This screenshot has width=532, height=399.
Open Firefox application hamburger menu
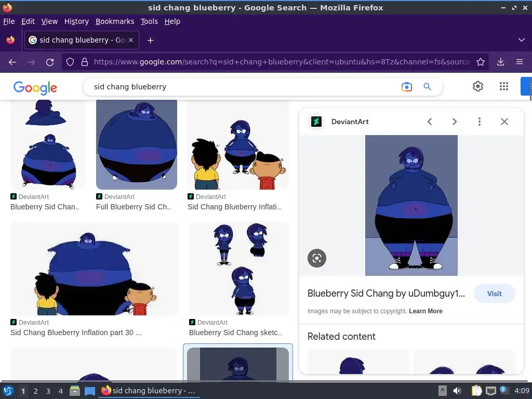tap(520, 62)
